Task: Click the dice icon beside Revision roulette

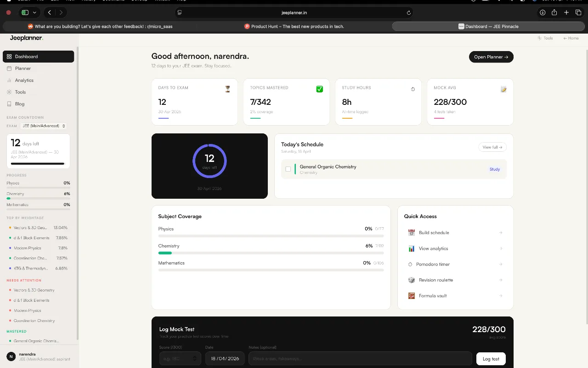Action: [x=412, y=280]
